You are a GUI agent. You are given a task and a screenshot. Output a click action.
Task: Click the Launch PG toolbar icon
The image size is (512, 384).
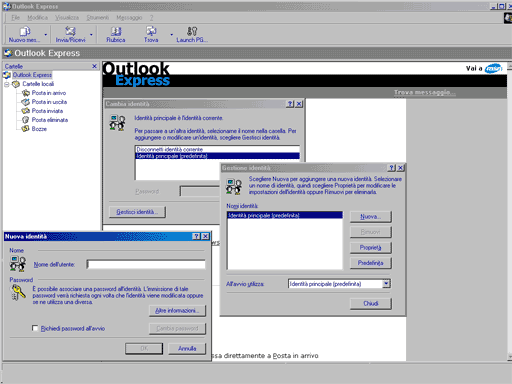coord(192,31)
